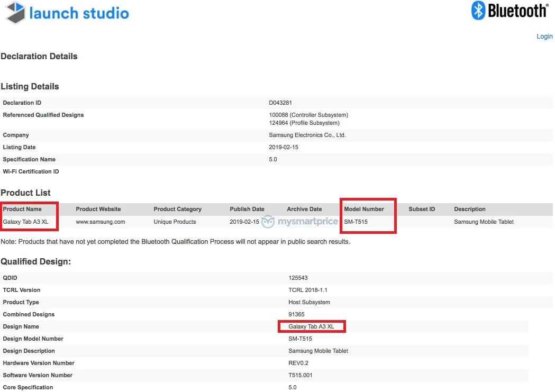Click the Qualified Design: heading
This screenshot has height=392, width=555.
(x=36, y=261)
